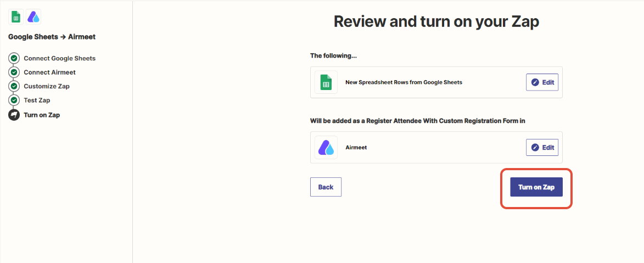The image size is (644, 263).
Task: Click the Connect Google Sheets green checkmark
Action: tap(14, 58)
